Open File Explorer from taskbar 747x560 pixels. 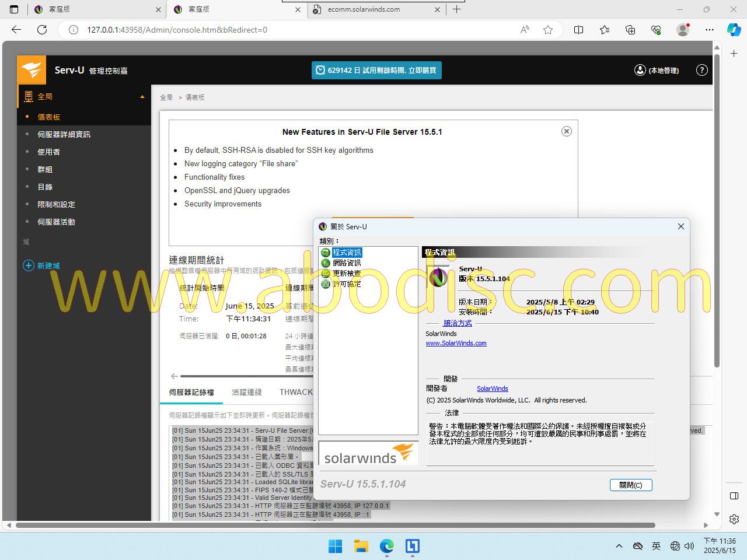click(x=361, y=546)
